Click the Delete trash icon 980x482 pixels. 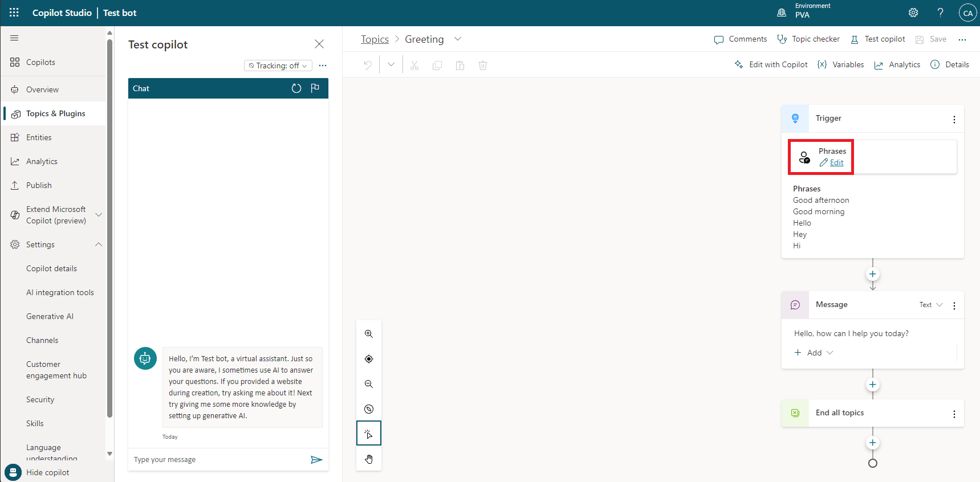(483, 66)
